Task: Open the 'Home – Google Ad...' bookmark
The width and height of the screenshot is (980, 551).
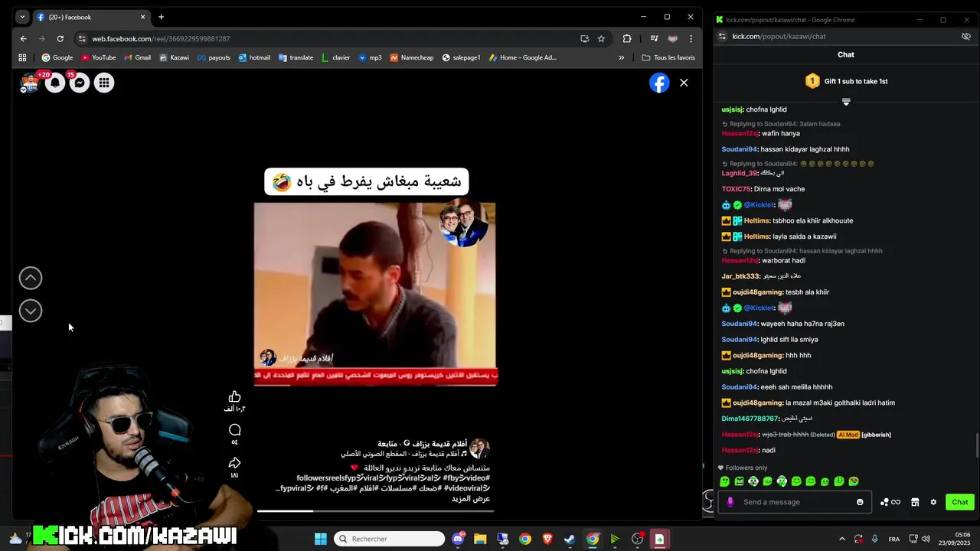Action: pos(523,57)
